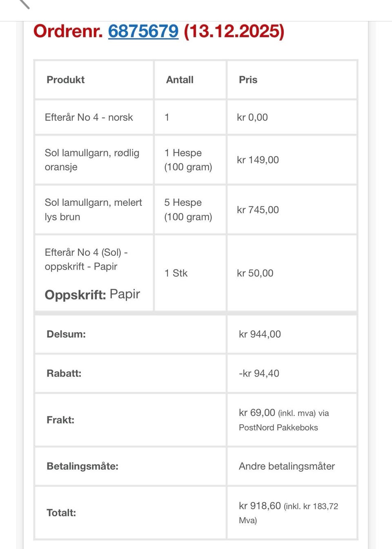Click the 5 Hespe quantity cell
Image resolution: width=392 pixels, height=549 pixels.
click(x=188, y=210)
